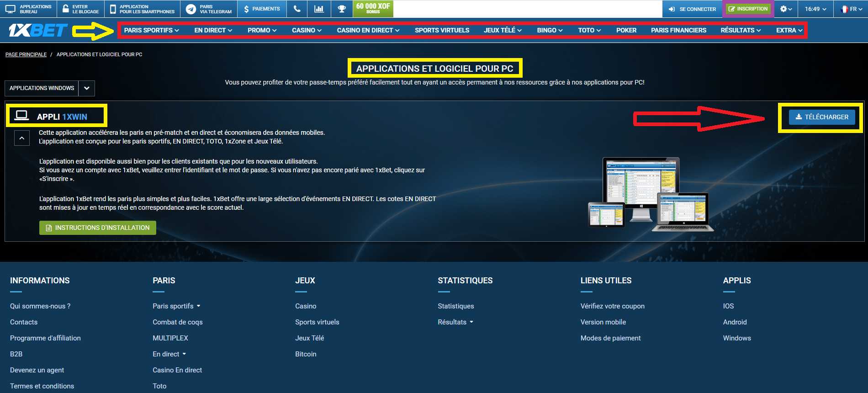868x393 pixels.
Task: Click the 60 000 XOF bonus banner
Action: click(x=373, y=9)
